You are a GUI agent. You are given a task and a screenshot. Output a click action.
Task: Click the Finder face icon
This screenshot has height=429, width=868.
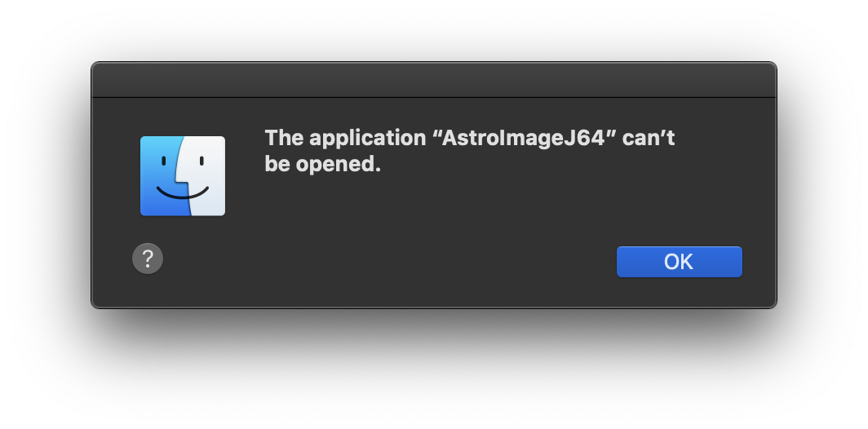click(183, 176)
